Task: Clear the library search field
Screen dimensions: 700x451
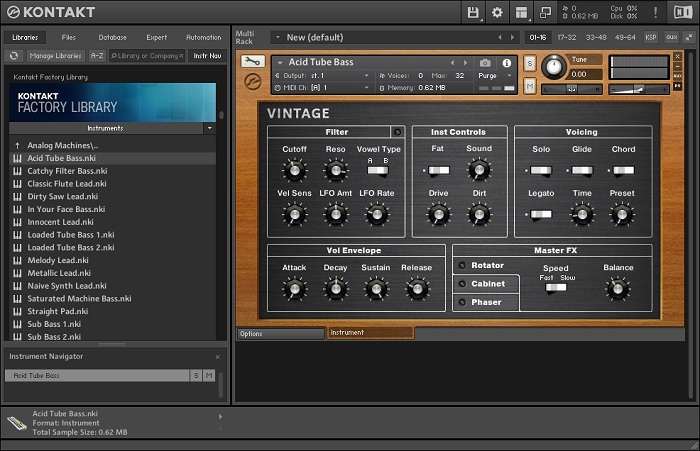Action: click(x=181, y=56)
